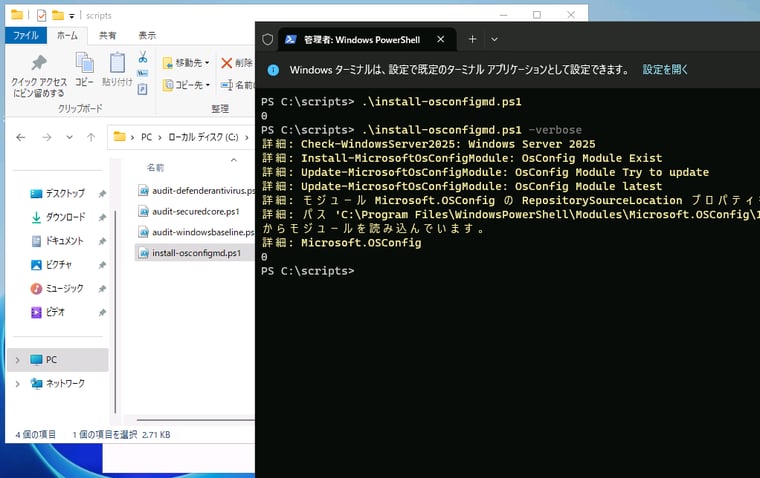Click the properties icon in Explorer title bar

42,16
